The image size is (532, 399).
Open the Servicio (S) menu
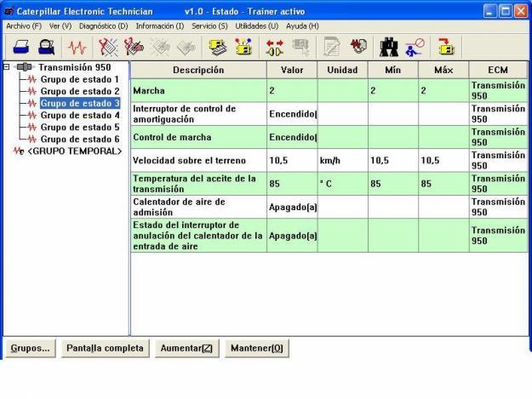coord(209,26)
